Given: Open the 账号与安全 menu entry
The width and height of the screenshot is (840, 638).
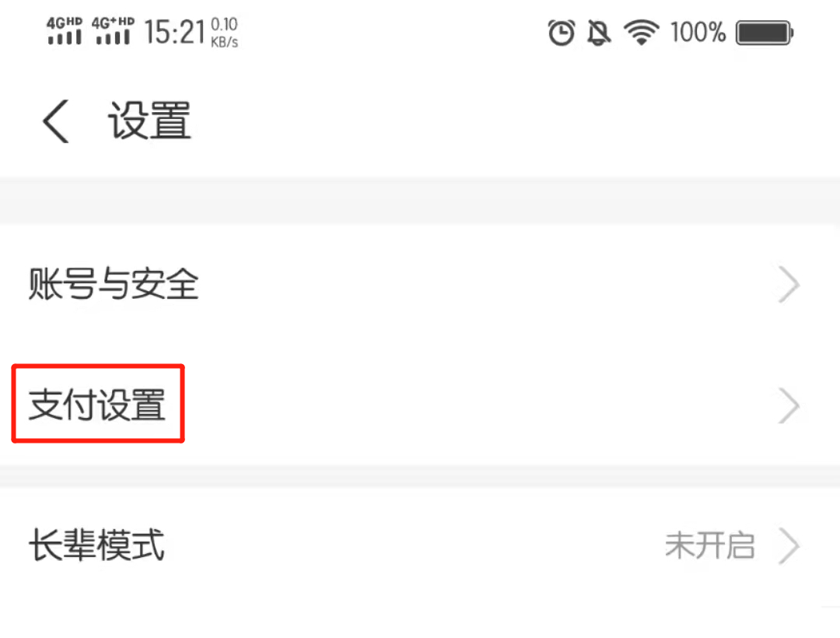Looking at the screenshot, I should (420, 285).
